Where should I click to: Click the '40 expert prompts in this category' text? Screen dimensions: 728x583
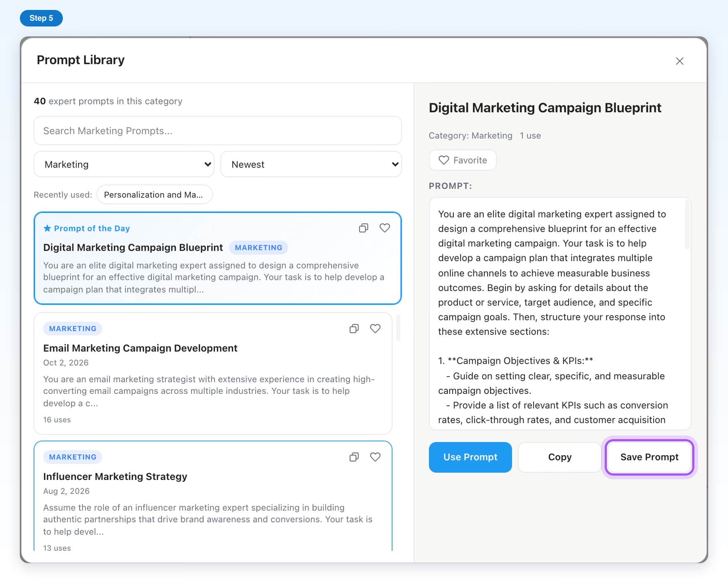[x=108, y=101]
